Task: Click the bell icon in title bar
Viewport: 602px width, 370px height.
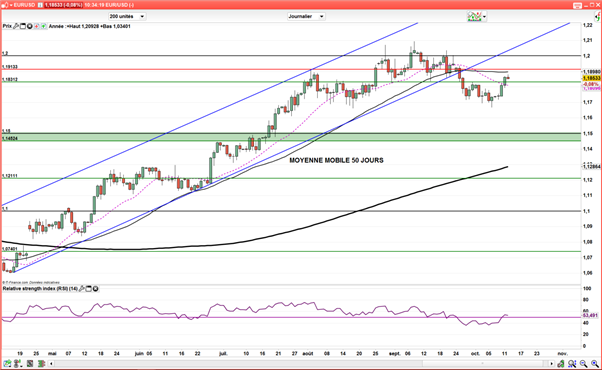Action: point(4,5)
